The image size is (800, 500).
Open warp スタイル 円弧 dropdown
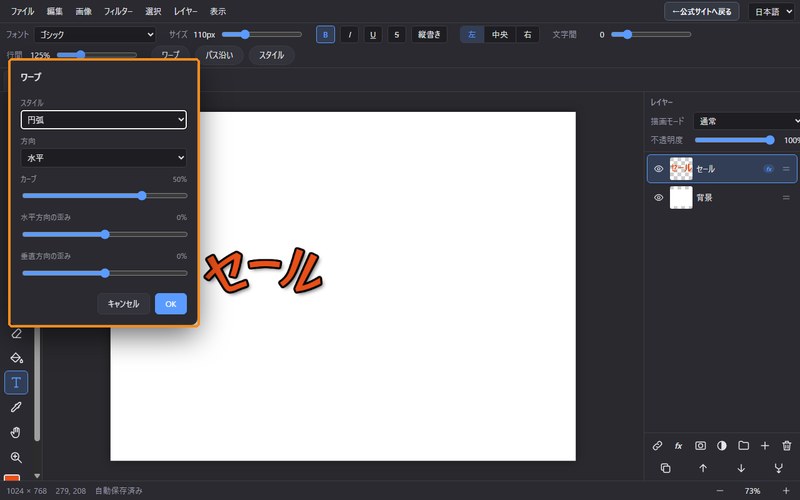tap(104, 120)
